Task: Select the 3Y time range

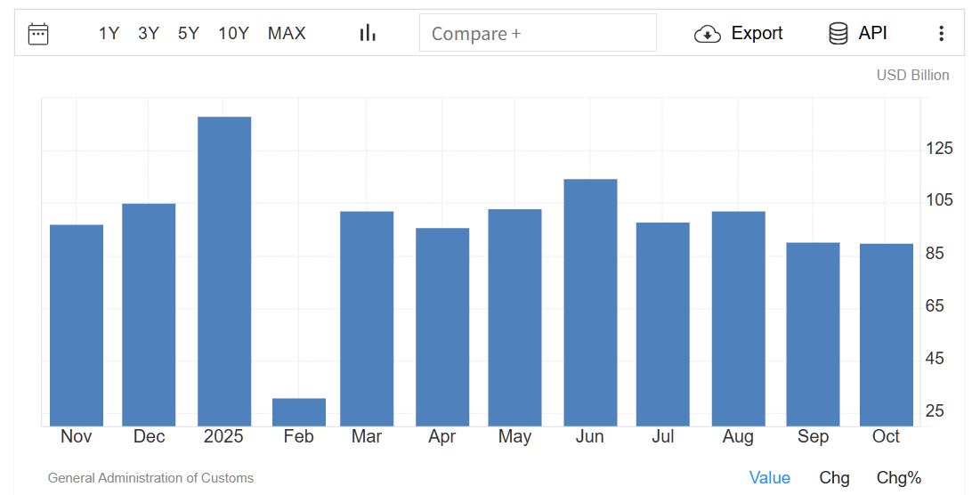Action: coord(149,34)
